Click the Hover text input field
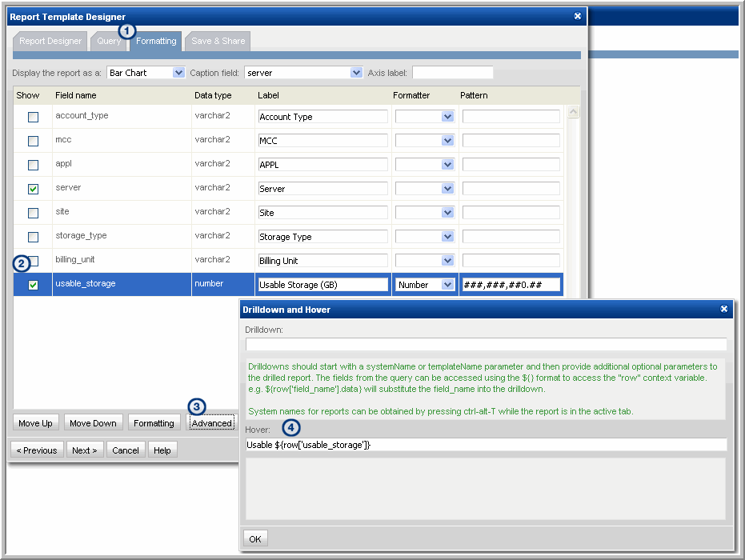This screenshot has height=560, width=745. click(486, 445)
